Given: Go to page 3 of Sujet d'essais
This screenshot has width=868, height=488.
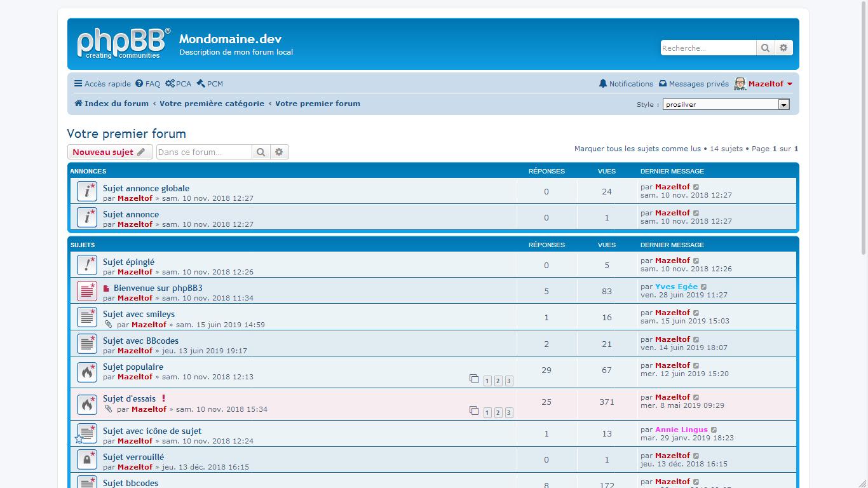Looking at the screenshot, I should point(509,412).
